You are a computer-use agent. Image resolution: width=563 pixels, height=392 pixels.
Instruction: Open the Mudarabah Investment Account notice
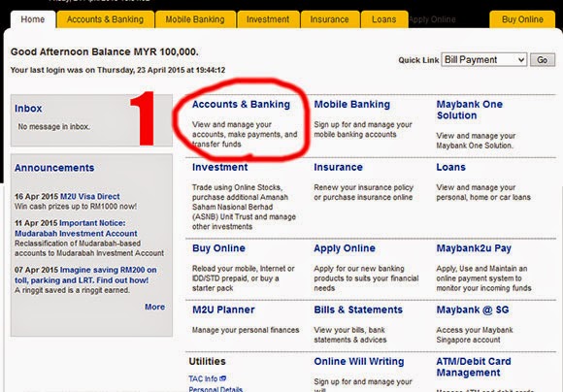(76, 228)
